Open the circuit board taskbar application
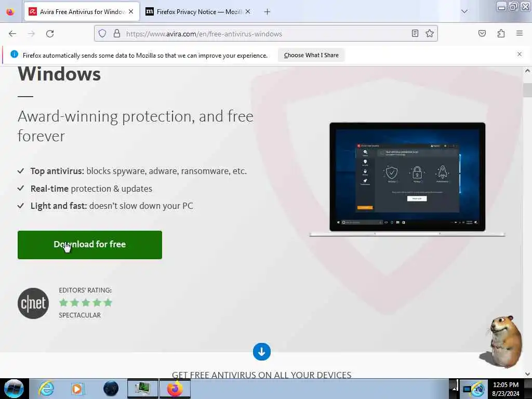 click(142, 389)
